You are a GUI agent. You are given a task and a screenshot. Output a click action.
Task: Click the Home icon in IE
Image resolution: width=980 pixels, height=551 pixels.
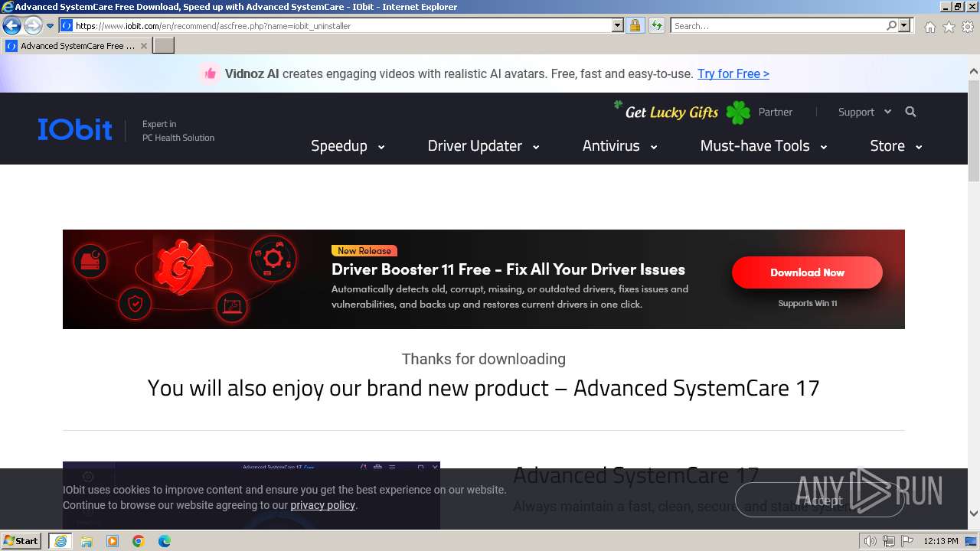coord(929,27)
